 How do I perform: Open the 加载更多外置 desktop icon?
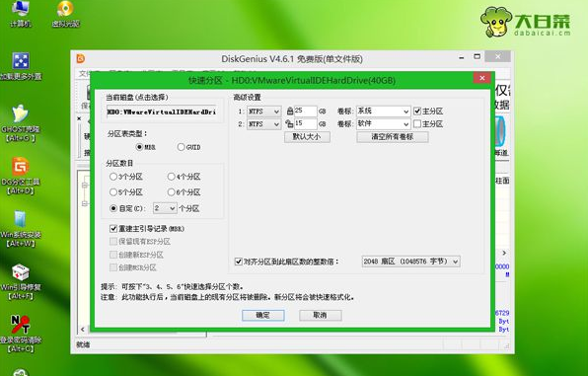tap(21, 66)
